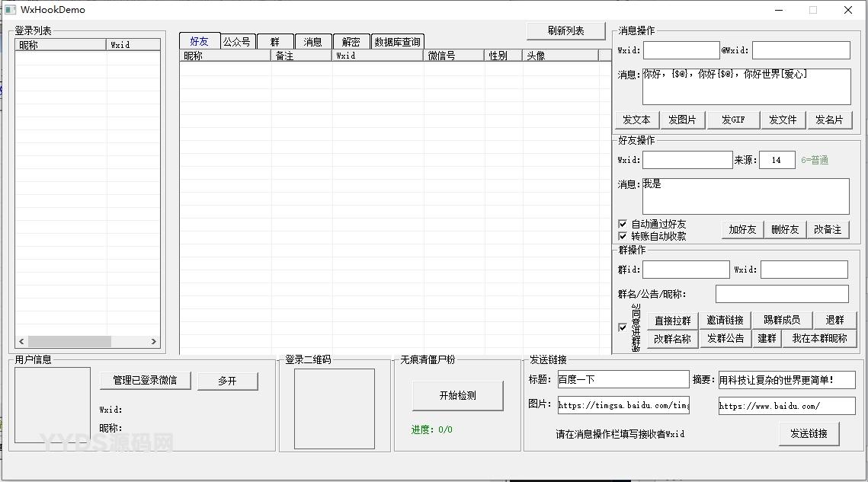Toggle the 自动通过好友 checkbox
This screenshot has height=482, width=868.
click(x=623, y=225)
